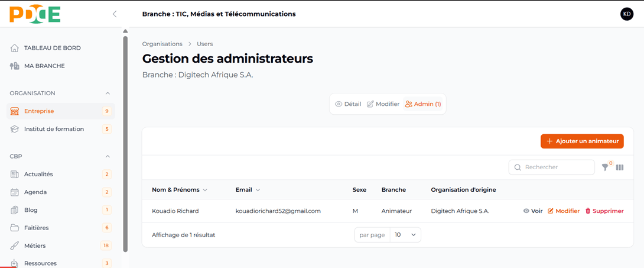Screen dimensions: 644x268
Task: Go to Organisations breadcrumb
Action: click(162, 44)
